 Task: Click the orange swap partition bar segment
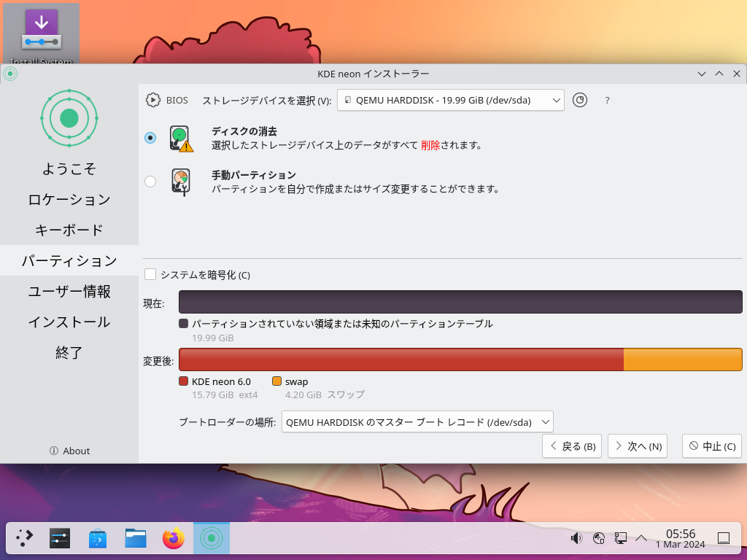(x=683, y=359)
